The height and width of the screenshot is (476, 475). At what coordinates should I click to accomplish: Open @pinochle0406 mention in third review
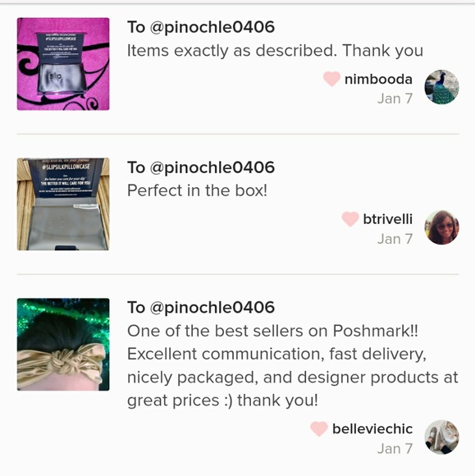212,308
